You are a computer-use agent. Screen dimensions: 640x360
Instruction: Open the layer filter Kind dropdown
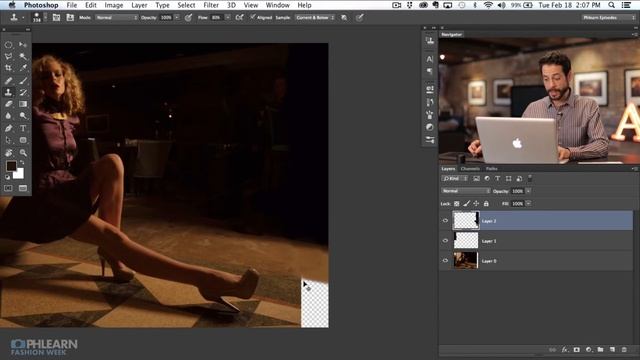point(454,178)
